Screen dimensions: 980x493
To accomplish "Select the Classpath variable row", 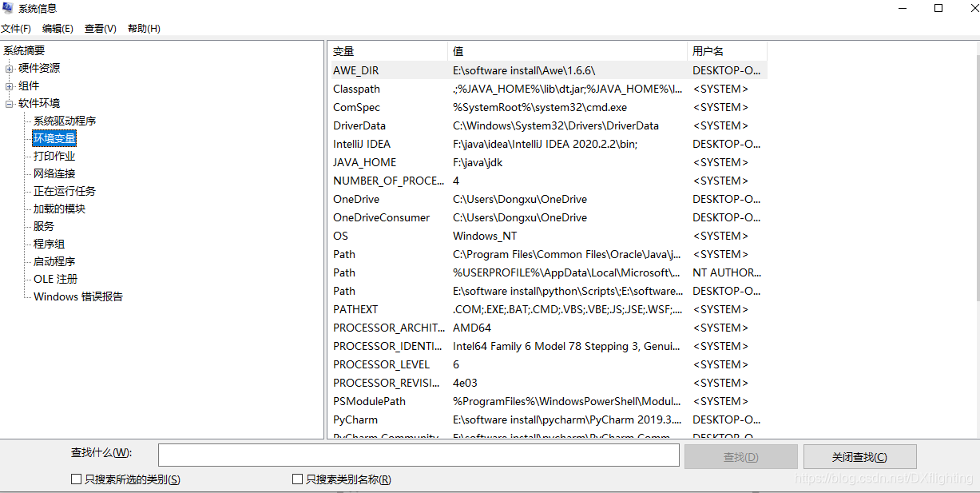I will (x=549, y=89).
